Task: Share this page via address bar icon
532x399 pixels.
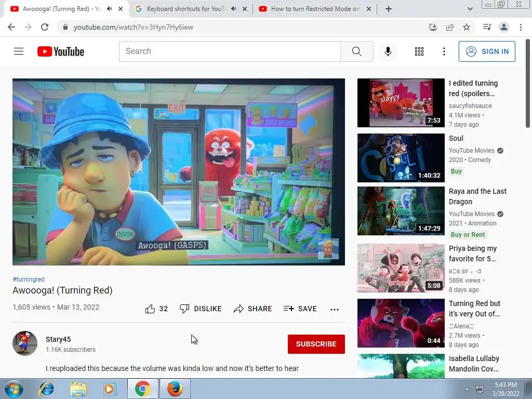Action: (x=450, y=27)
